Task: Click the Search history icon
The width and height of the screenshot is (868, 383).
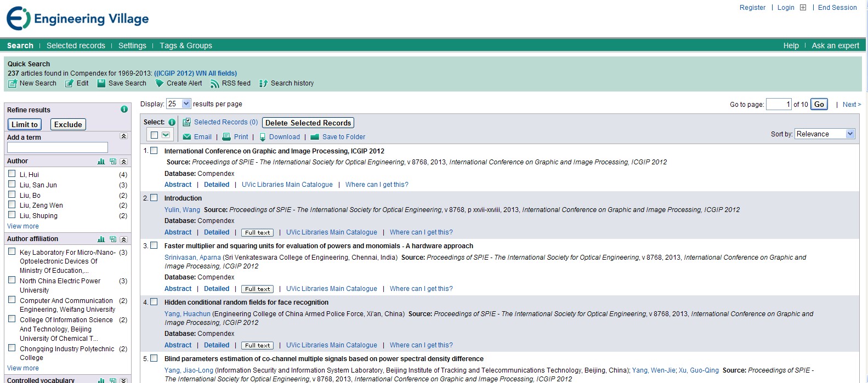Action: click(264, 83)
